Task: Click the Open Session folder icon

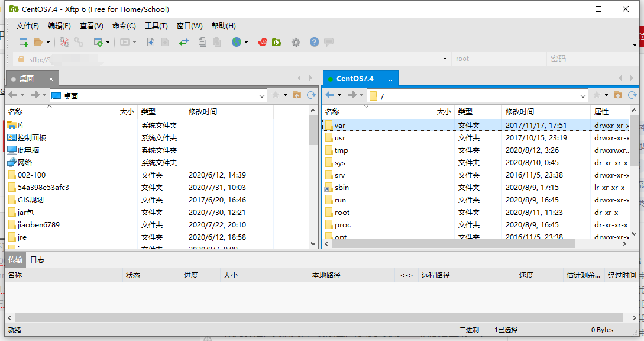Action: 38,42
